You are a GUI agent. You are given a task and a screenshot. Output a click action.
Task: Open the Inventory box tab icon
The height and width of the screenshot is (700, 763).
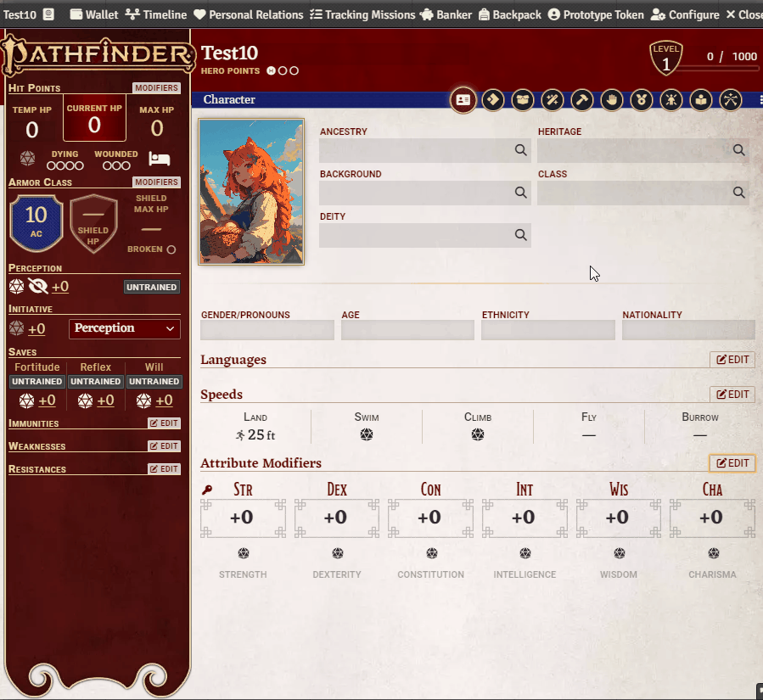(x=523, y=100)
